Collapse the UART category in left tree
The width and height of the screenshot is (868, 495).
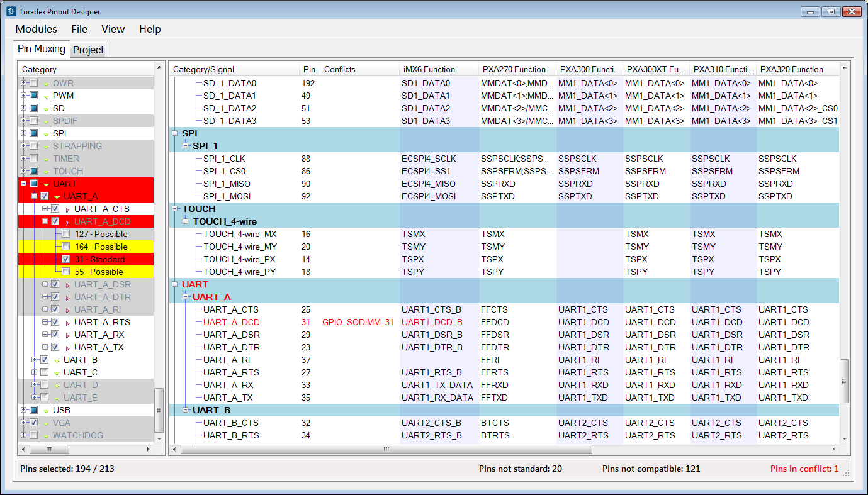point(24,184)
